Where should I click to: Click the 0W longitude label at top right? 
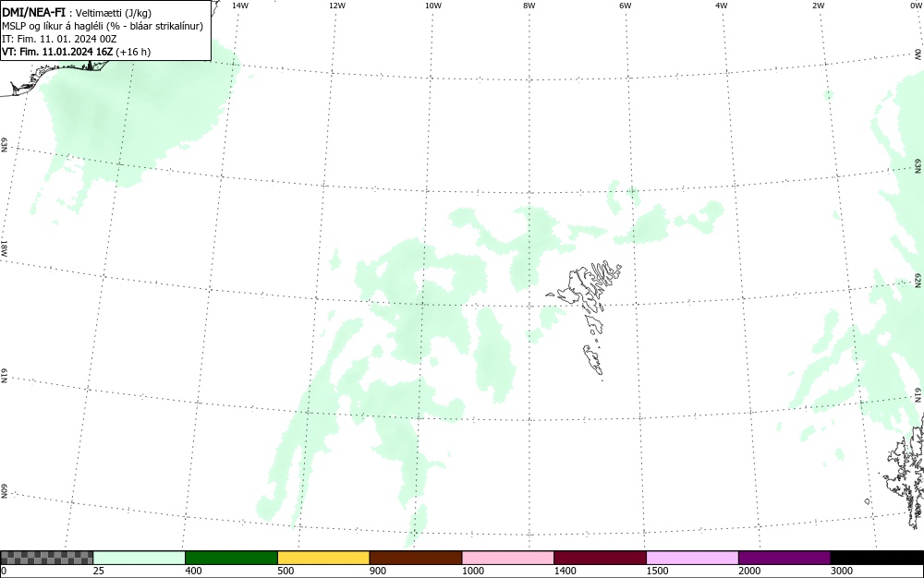point(915,6)
